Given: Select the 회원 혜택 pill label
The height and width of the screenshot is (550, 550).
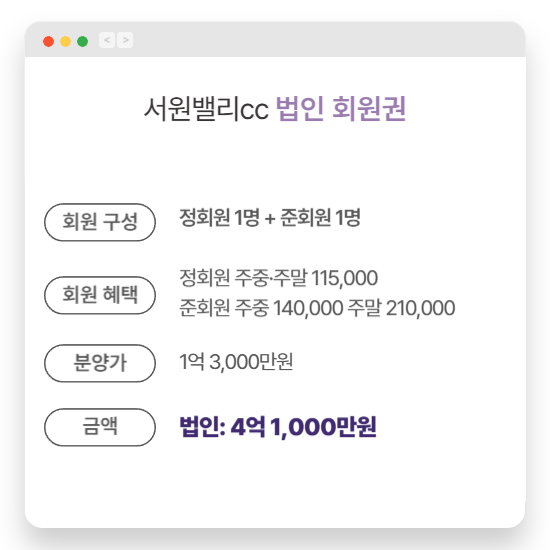Looking at the screenshot, I should 100,295.
